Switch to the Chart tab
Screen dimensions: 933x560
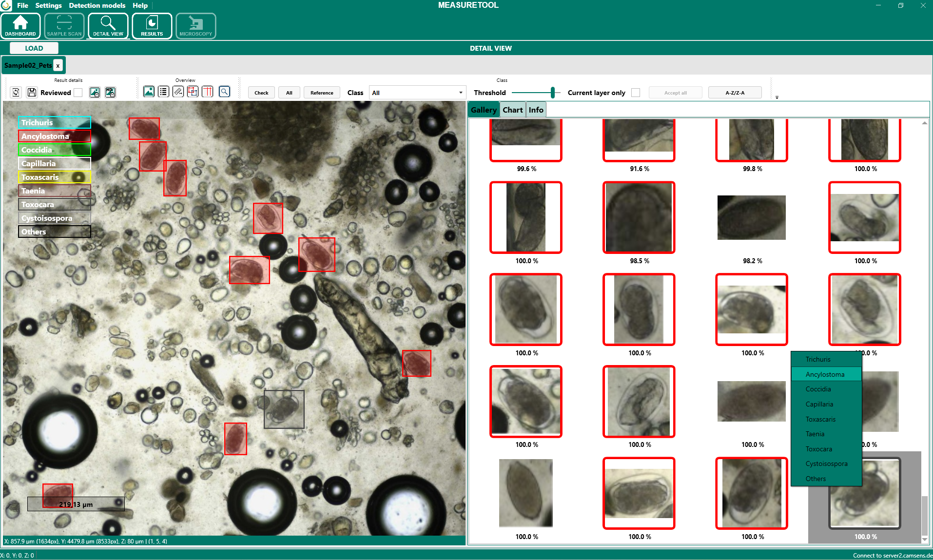512,110
